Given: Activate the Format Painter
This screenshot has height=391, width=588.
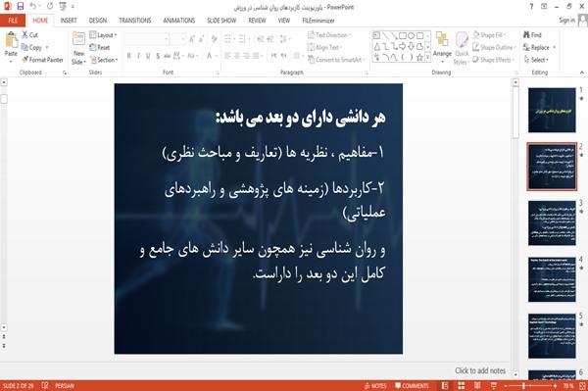Looking at the screenshot, I should (42, 60).
